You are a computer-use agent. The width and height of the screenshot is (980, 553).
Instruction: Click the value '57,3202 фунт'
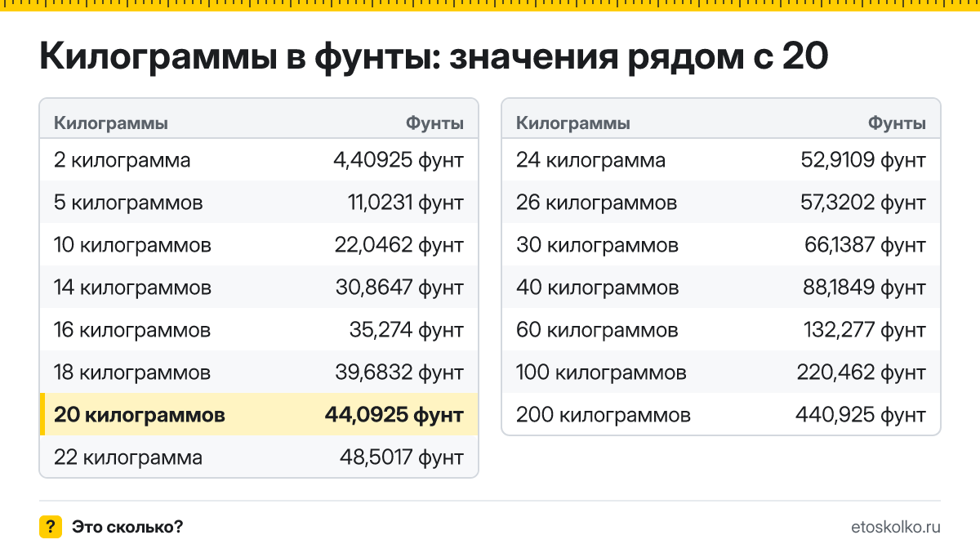[x=863, y=203]
